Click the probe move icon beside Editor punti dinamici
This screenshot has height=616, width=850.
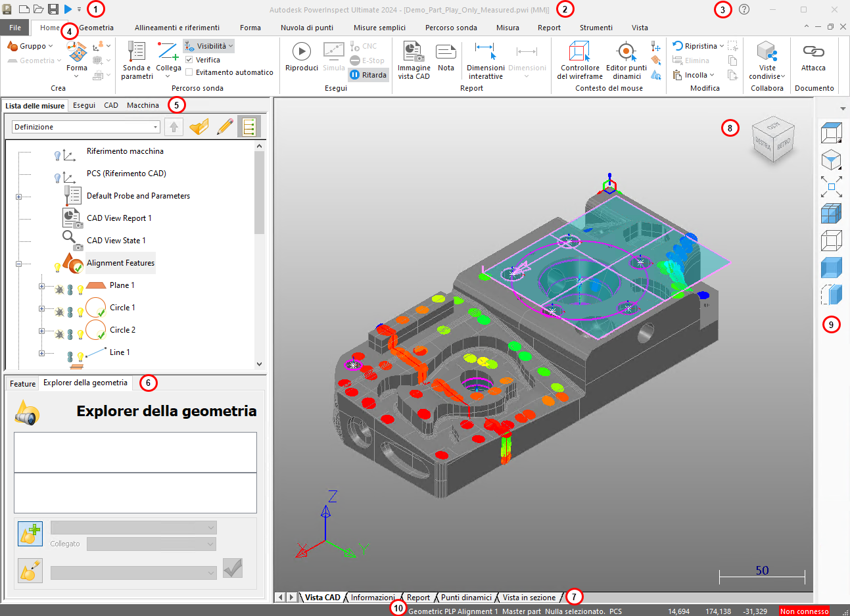(x=655, y=46)
